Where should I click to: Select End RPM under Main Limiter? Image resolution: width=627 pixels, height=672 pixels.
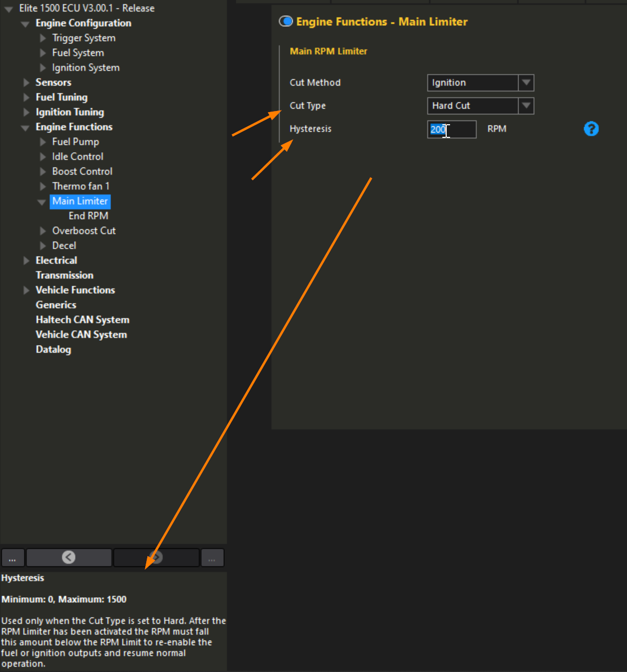pyautogui.click(x=88, y=215)
